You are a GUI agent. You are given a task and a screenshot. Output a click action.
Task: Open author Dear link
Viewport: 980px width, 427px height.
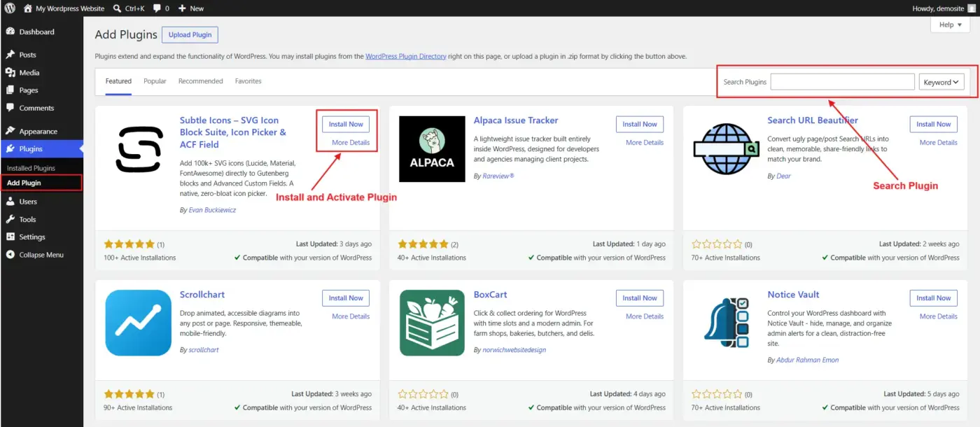coord(784,176)
